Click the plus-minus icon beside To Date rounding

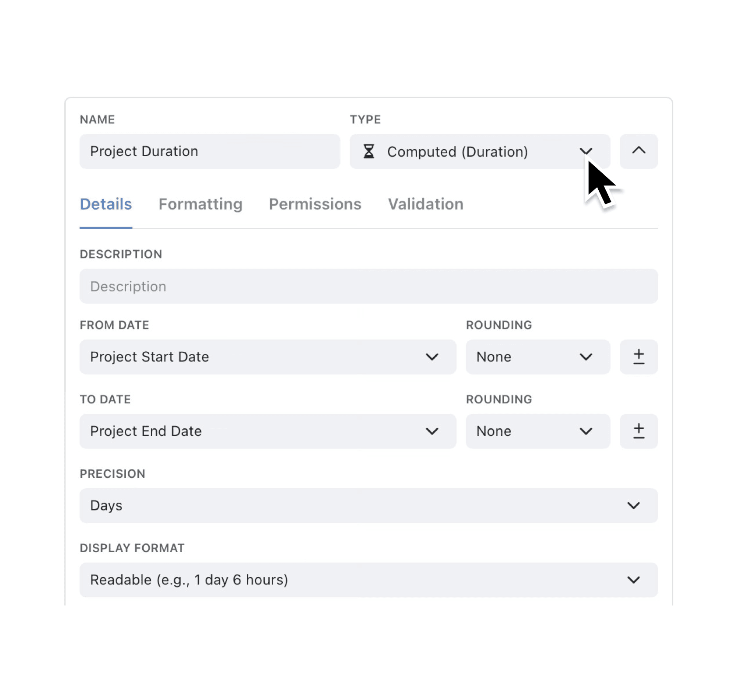pos(639,431)
